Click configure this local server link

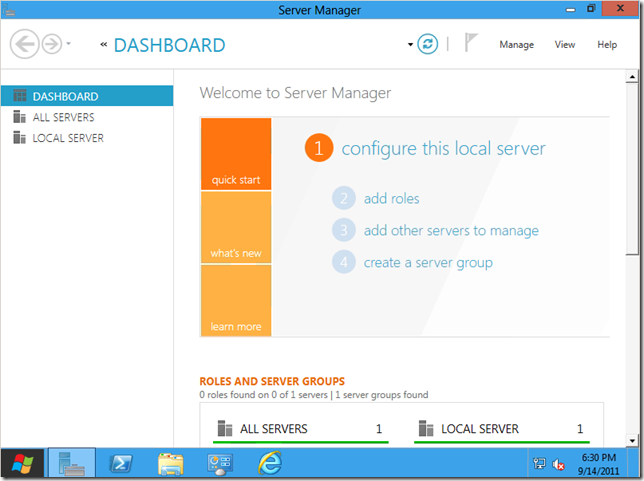[443, 148]
